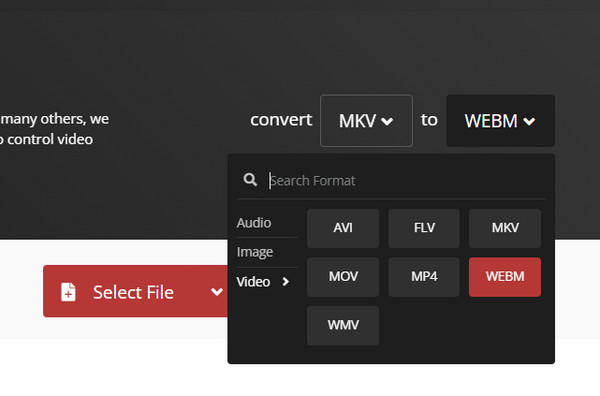
Task: Open the MKV source format dropdown
Action: [366, 121]
